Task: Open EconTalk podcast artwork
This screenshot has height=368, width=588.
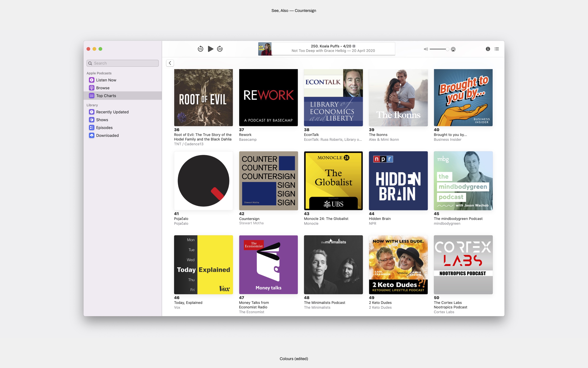Action: click(x=333, y=98)
